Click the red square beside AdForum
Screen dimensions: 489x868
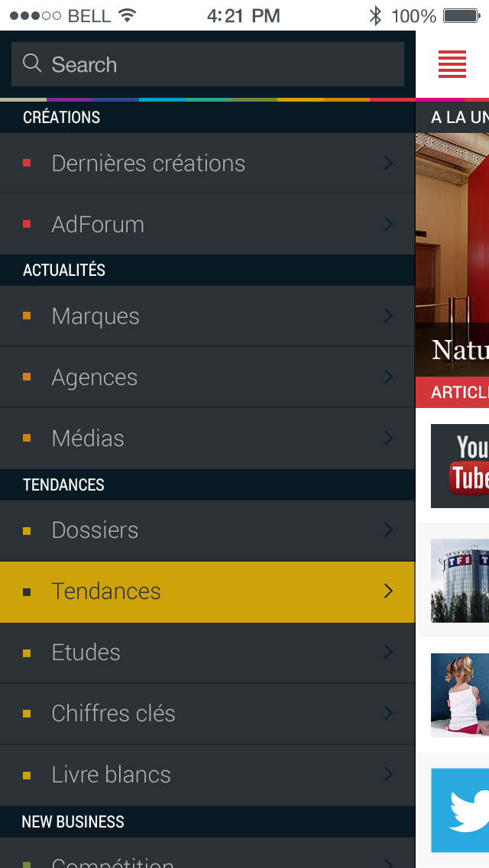[x=27, y=224]
